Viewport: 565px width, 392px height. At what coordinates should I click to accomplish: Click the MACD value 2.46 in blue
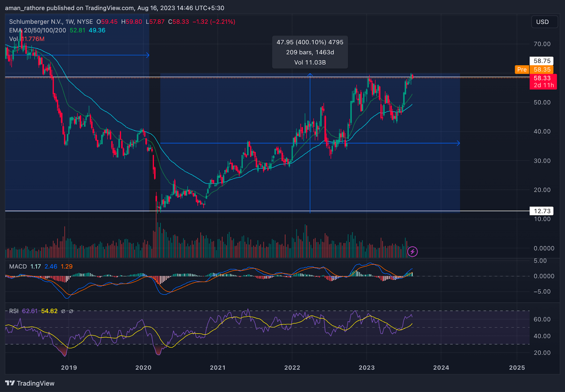click(x=51, y=267)
